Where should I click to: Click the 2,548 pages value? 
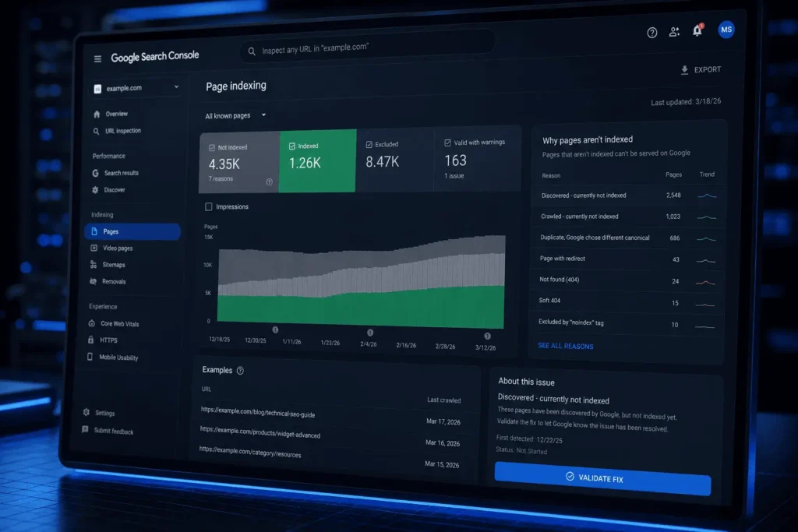coord(673,196)
